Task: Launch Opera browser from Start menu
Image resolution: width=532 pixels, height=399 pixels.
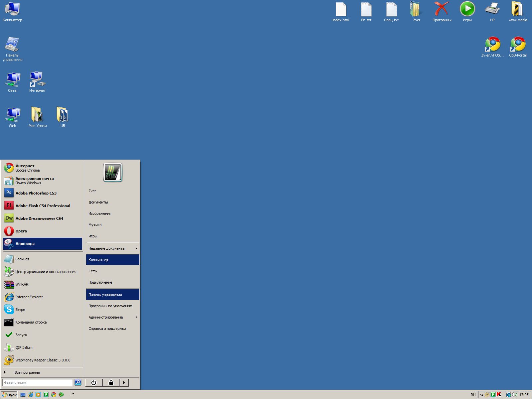Action: [21, 231]
